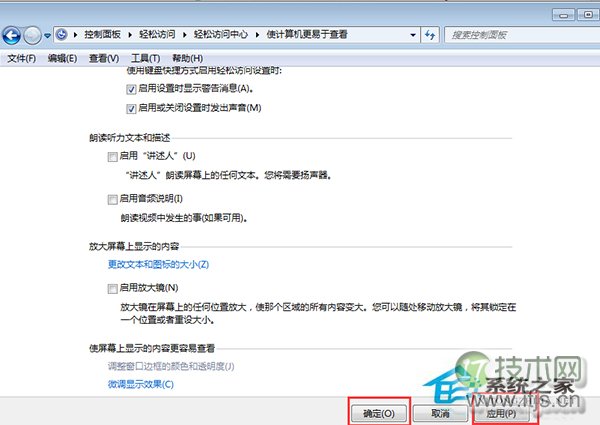This screenshot has height=425, width=600.
Task: Uncheck 启用或关闭设置时发出声音(M) checkbox
Action: pos(131,109)
